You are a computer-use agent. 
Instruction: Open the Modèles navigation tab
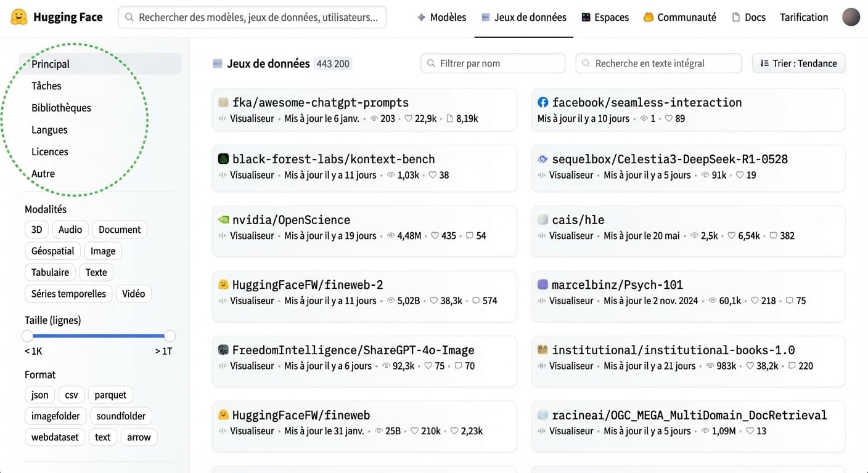[x=441, y=17]
